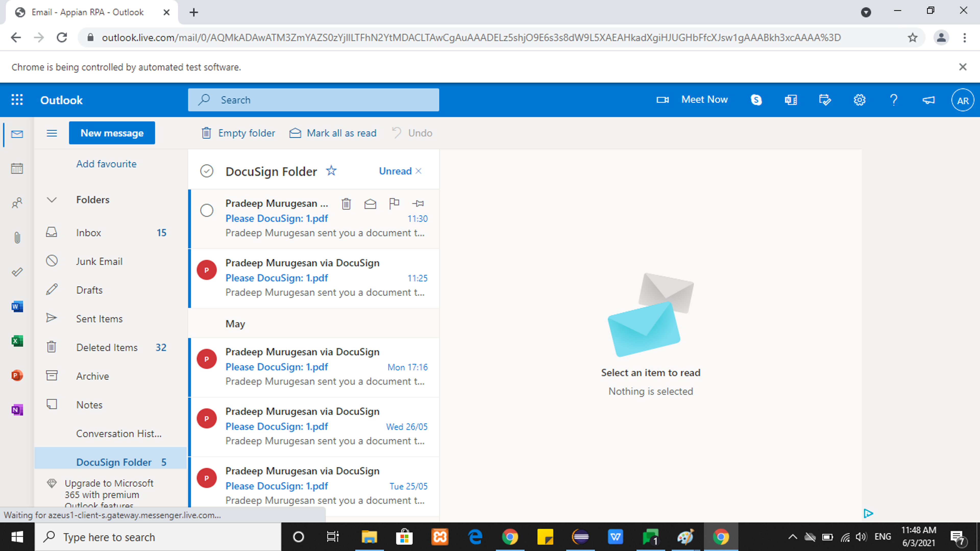Pin the 11:30 DocuSign message
The height and width of the screenshot is (551, 980).
[x=418, y=204]
